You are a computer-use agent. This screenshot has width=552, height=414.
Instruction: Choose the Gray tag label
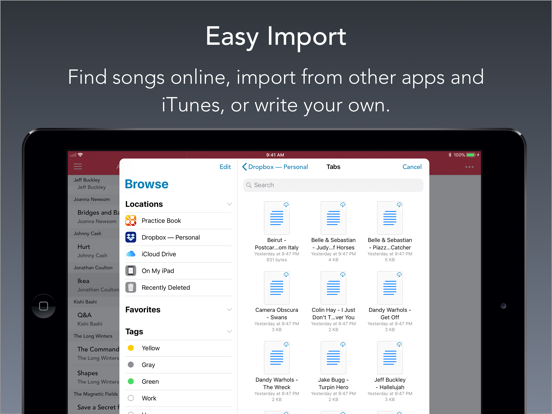(148, 365)
